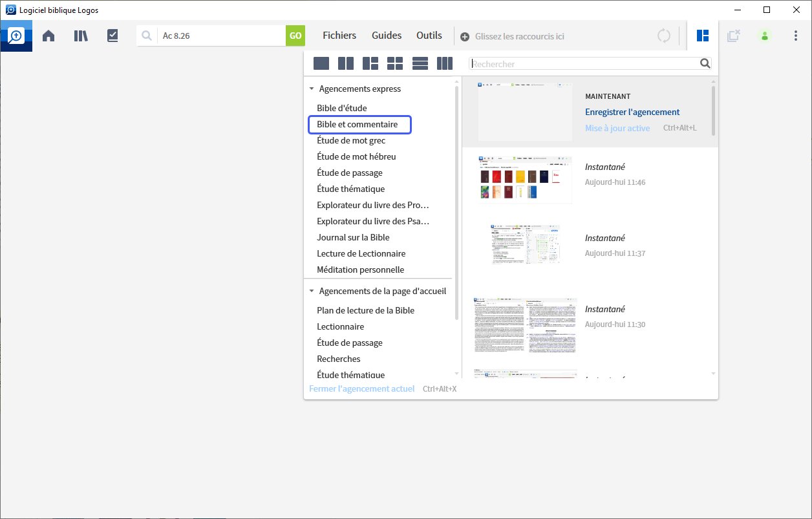The width and height of the screenshot is (812, 519).
Task: Select the Méditation personnelle layout
Action: (x=361, y=270)
